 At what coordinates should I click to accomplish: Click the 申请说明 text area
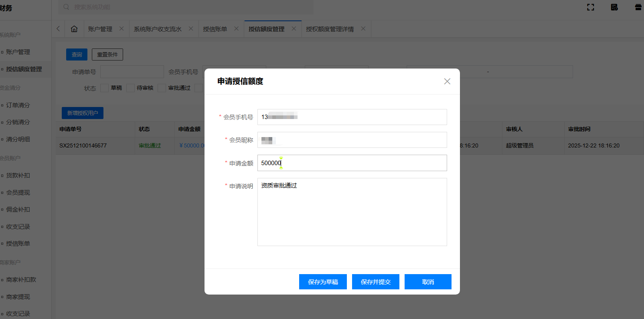352,212
